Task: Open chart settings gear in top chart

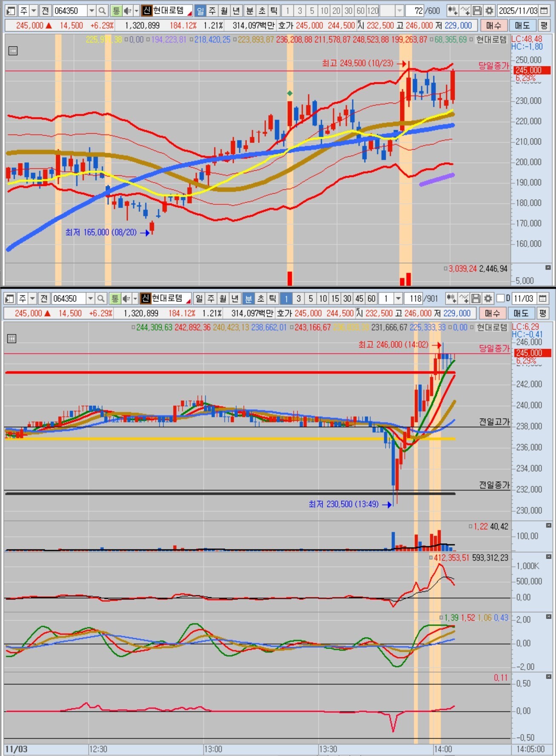Action: click(x=490, y=11)
